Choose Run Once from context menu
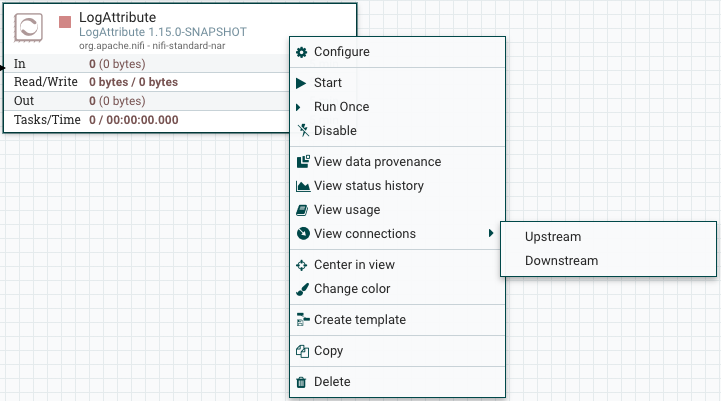Screen dimensions: 721x401 tap(341, 107)
